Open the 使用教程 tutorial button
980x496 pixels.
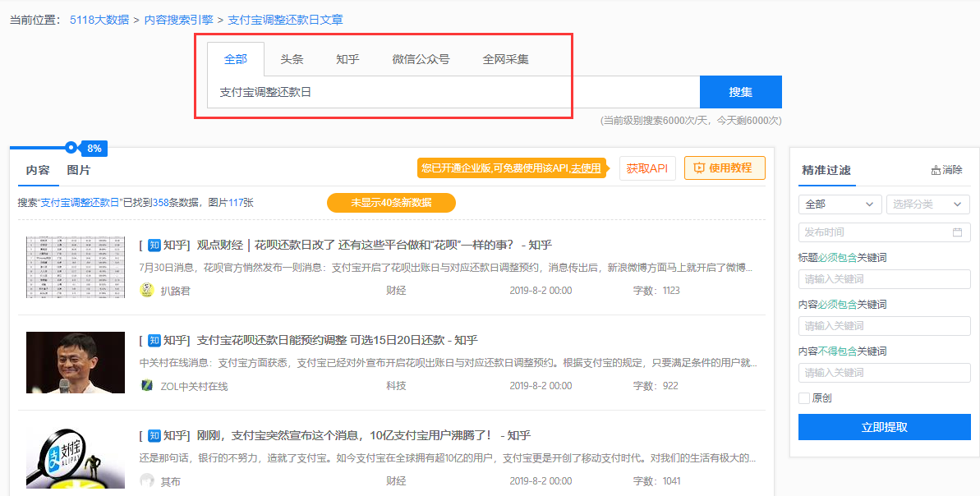tap(725, 168)
